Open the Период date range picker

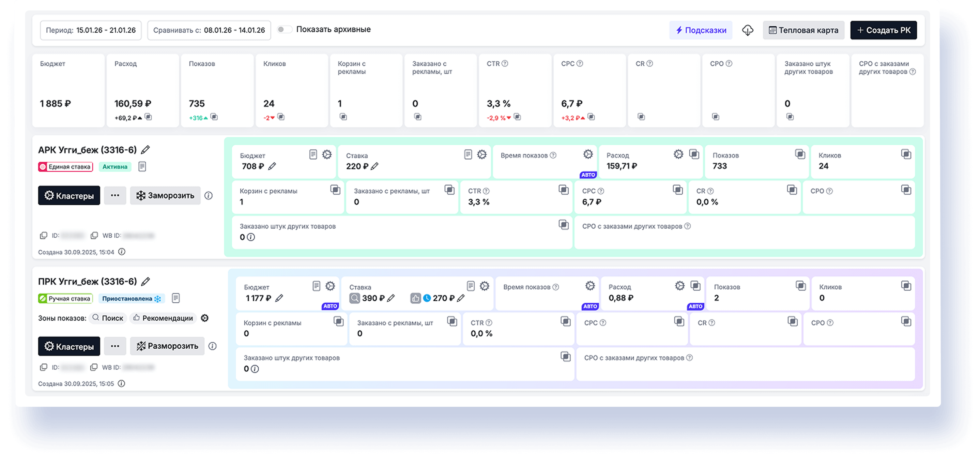coord(91,30)
